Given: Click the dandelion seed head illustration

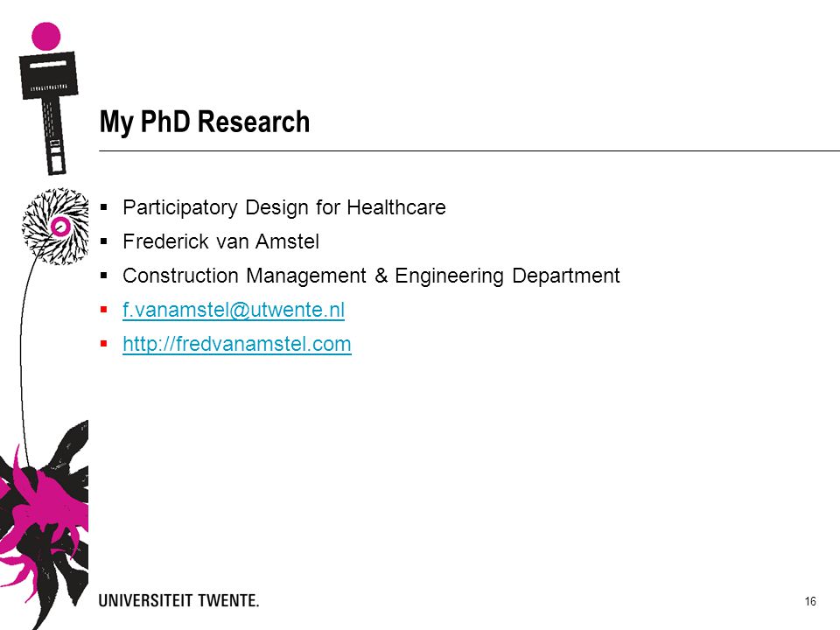Looking at the screenshot, I should pyautogui.click(x=55, y=226).
